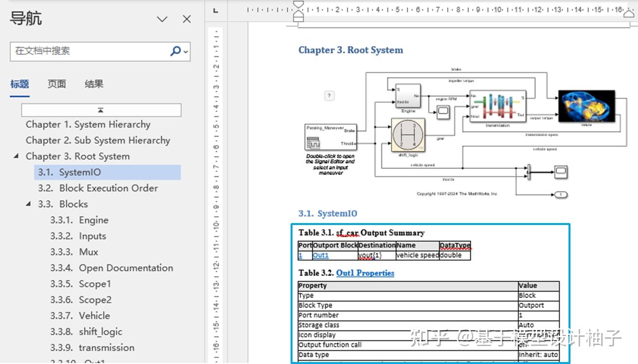This screenshot has height=364, width=638.
Task: Click the search magnifier icon
Action: [174, 51]
